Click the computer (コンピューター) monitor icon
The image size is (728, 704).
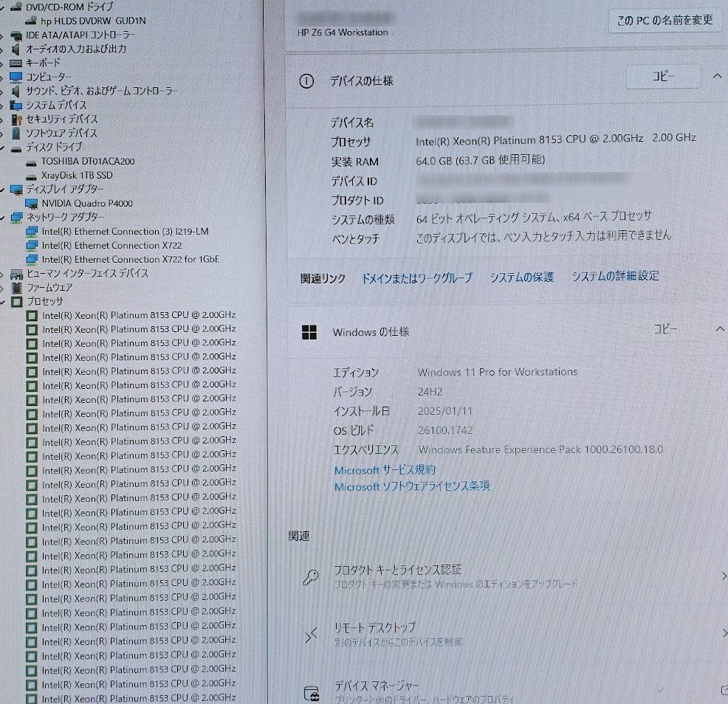(x=16, y=77)
